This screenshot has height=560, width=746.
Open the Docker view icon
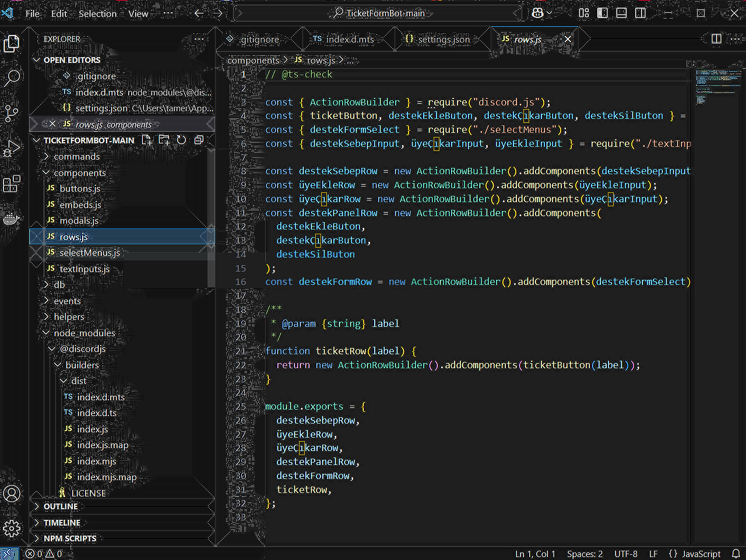(12, 219)
